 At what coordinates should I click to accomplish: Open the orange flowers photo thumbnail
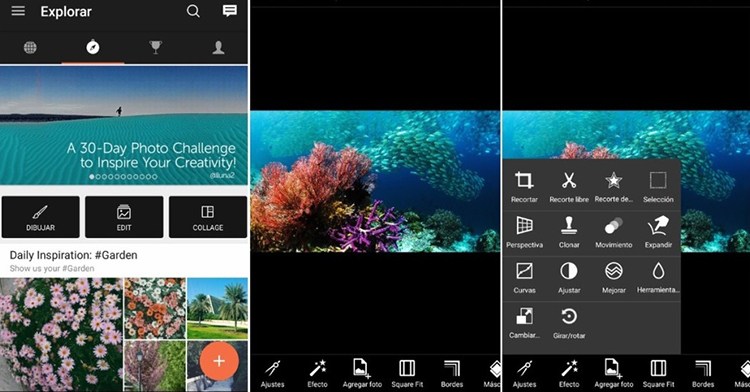(x=155, y=309)
